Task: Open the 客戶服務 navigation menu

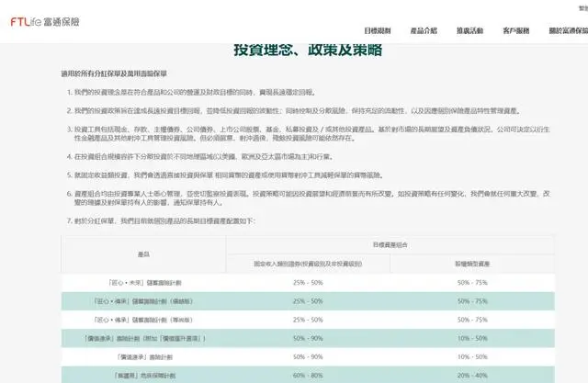Action: 516,30
